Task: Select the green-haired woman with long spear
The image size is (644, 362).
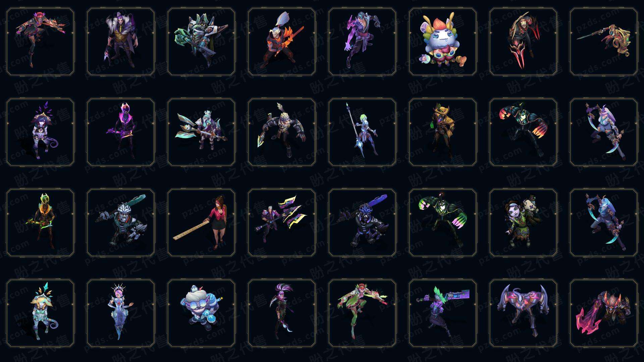Action: (362, 132)
